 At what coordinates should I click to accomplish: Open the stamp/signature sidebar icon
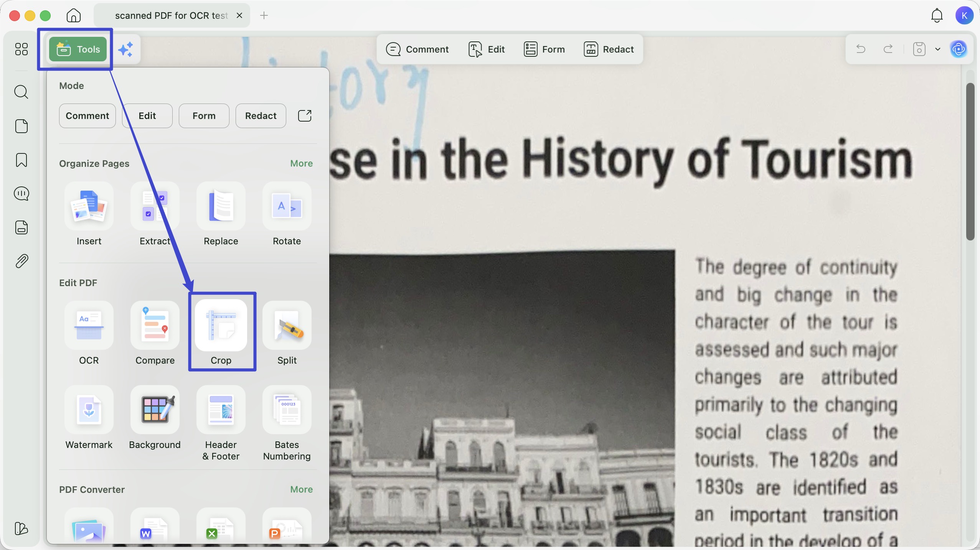pyautogui.click(x=21, y=227)
